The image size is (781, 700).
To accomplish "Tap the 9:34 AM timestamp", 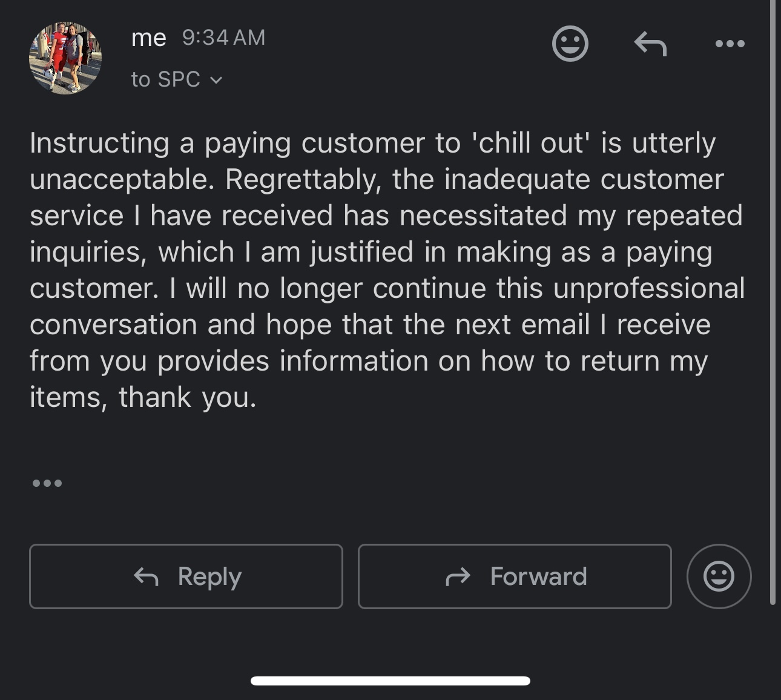I will 223,38.
